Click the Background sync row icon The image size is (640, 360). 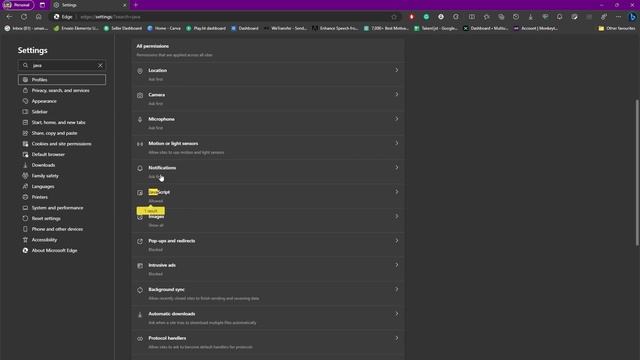[140, 290]
